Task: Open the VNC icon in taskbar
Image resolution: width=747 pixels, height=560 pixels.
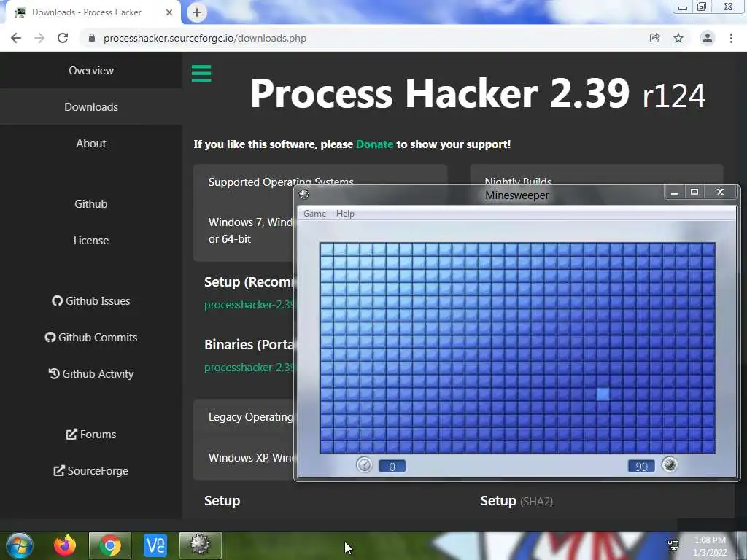Action: (x=155, y=545)
